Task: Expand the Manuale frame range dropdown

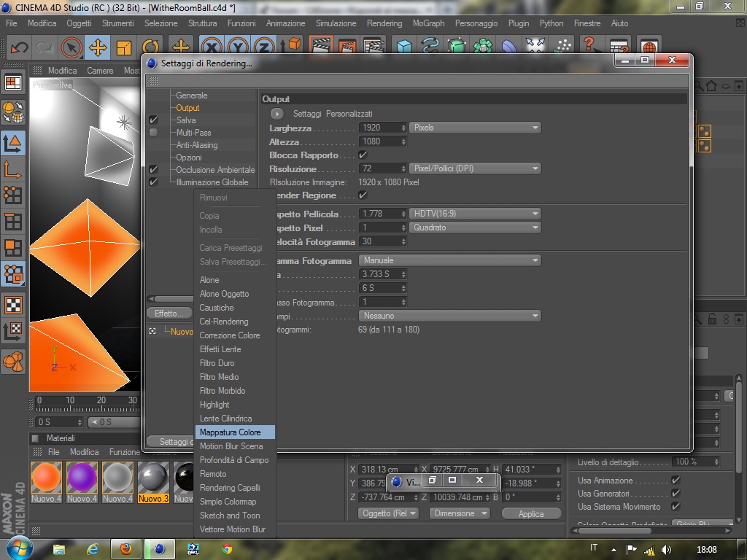Action: 449,260
